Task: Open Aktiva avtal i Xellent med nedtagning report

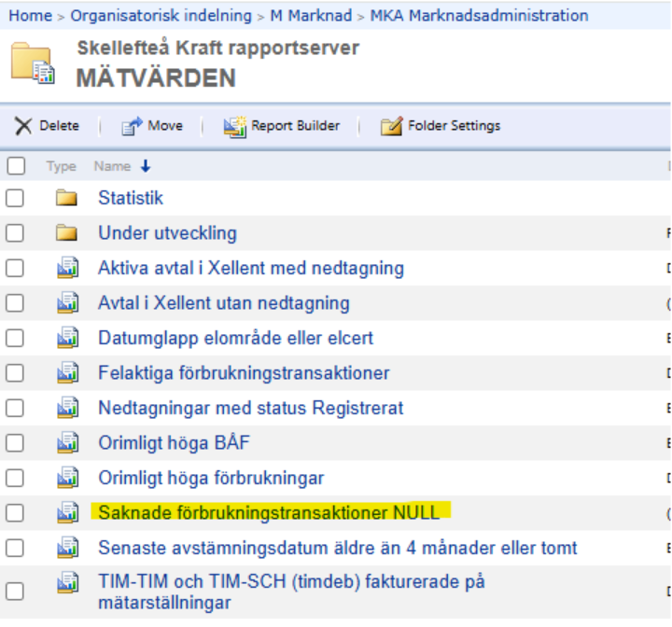Action: (250, 268)
